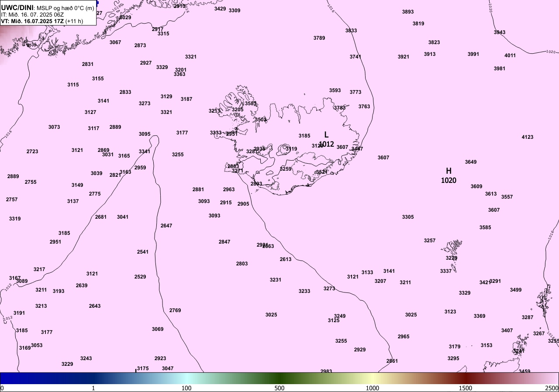
Task: Click the value 3499
Action: (516, 290)
